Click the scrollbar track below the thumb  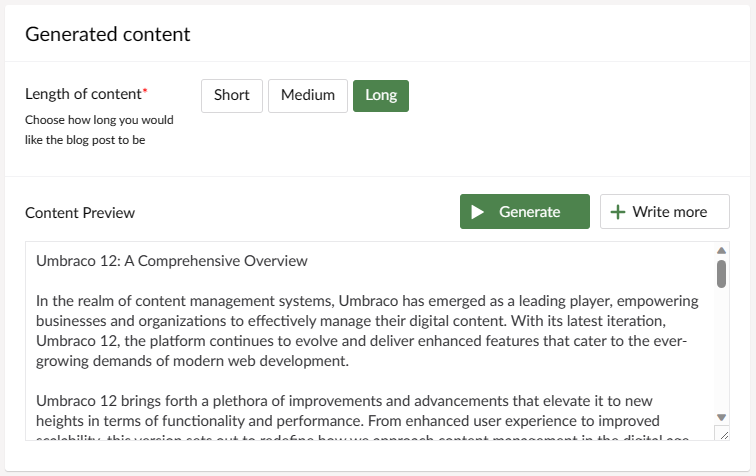coord(721,350)
